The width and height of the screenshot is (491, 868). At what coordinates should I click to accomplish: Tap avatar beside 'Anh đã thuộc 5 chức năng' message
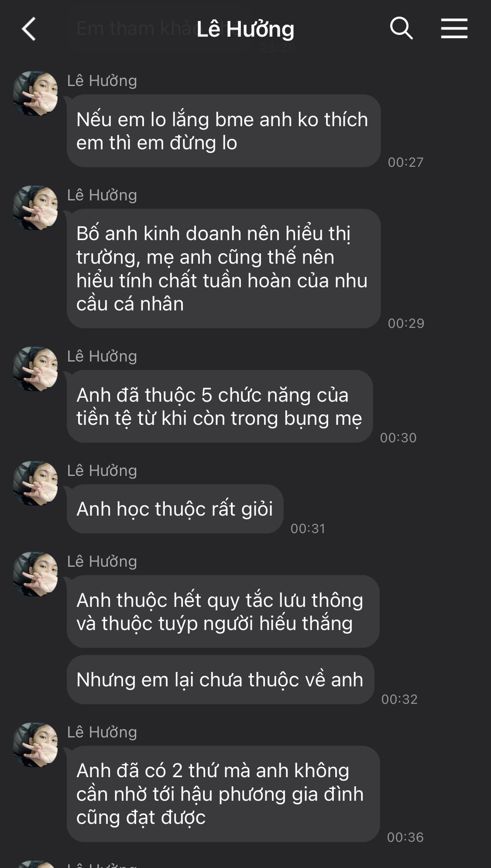(x=35, y=369)
